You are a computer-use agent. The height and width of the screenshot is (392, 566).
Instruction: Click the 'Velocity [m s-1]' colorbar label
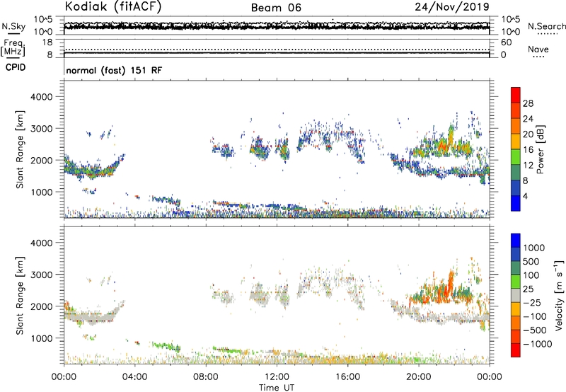tap(559, 295)
